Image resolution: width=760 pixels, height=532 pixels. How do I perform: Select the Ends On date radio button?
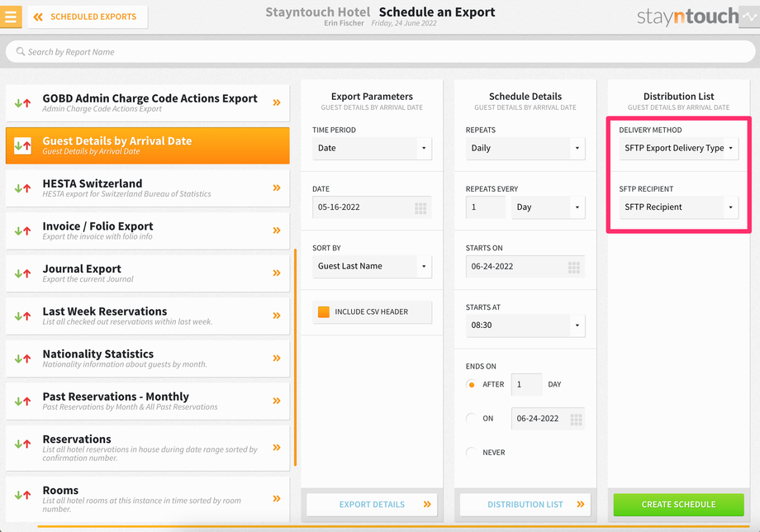coord(471,419)
